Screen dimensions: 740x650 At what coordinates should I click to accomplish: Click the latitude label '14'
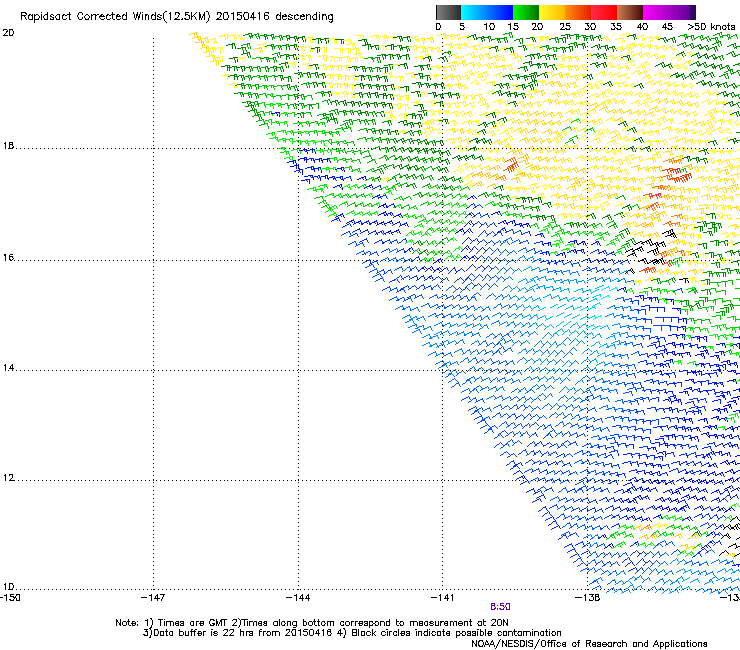[8, 368]
